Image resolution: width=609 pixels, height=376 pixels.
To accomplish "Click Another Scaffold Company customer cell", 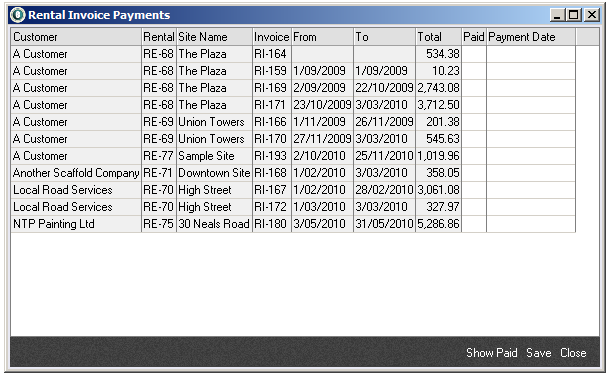I will tap(76, 173).
